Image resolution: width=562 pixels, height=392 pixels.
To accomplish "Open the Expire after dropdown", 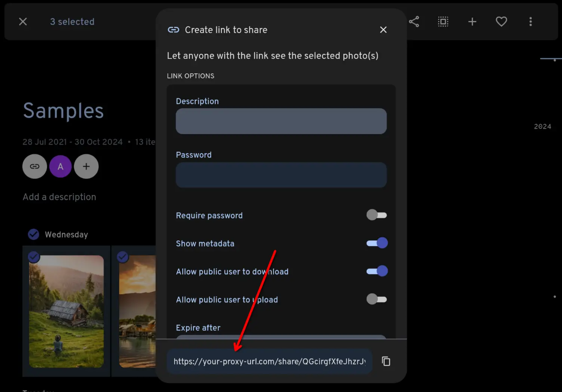I will tap(281, 336).
